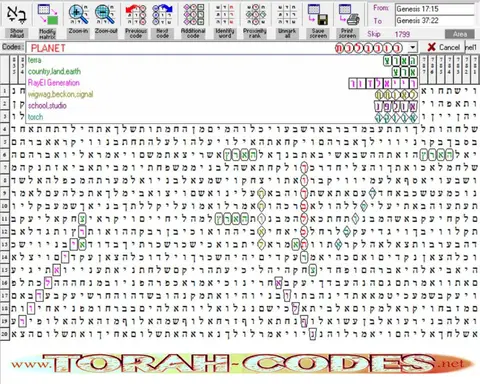Collapse the Codes dropdown arrow
Image resolution: width=480 pixels, height=384 pixels.
coord(413,48)
